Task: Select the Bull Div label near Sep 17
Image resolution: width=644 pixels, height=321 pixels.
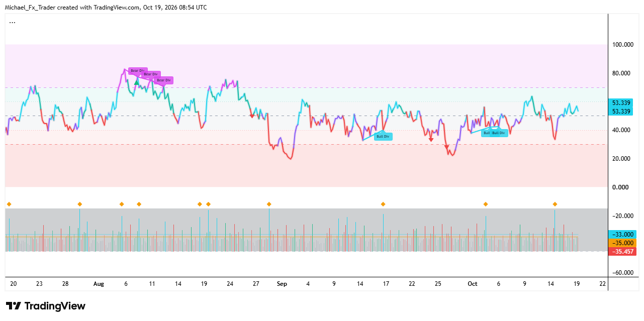Action: pyautogui.click(x=383, y=136)
